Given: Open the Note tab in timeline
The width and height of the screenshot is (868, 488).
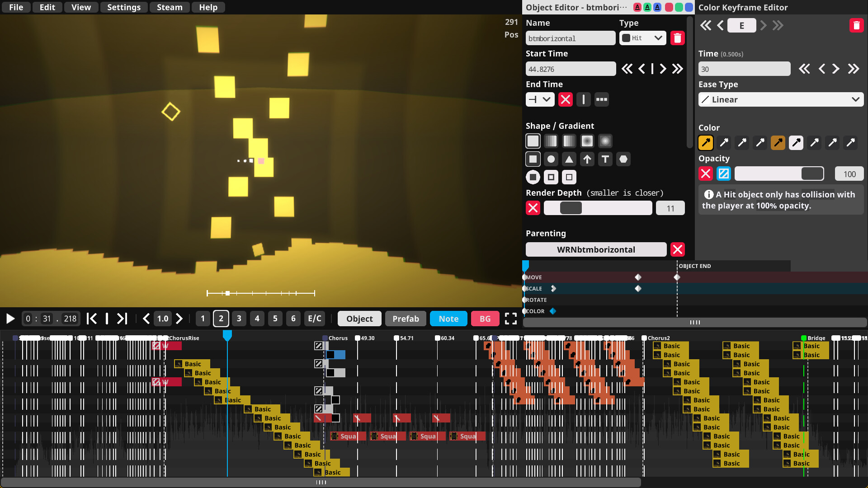Looking at the screenshot, I should click(449, 318).
